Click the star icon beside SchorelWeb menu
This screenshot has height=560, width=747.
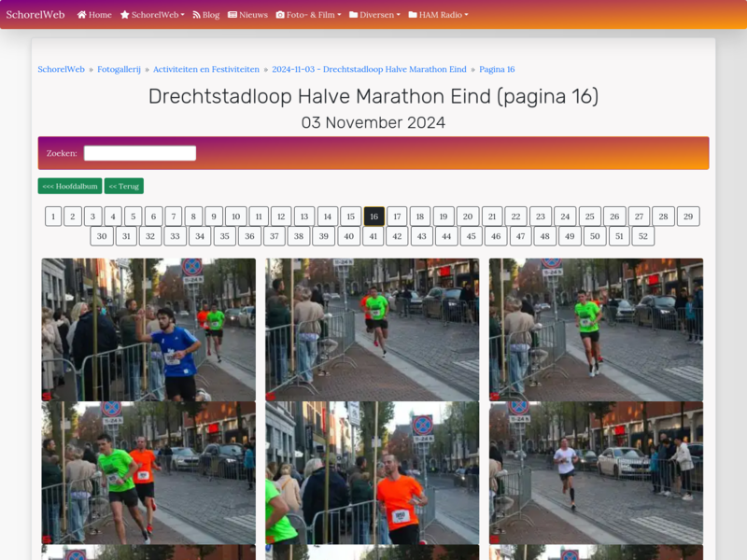click(x=125, y=15)
